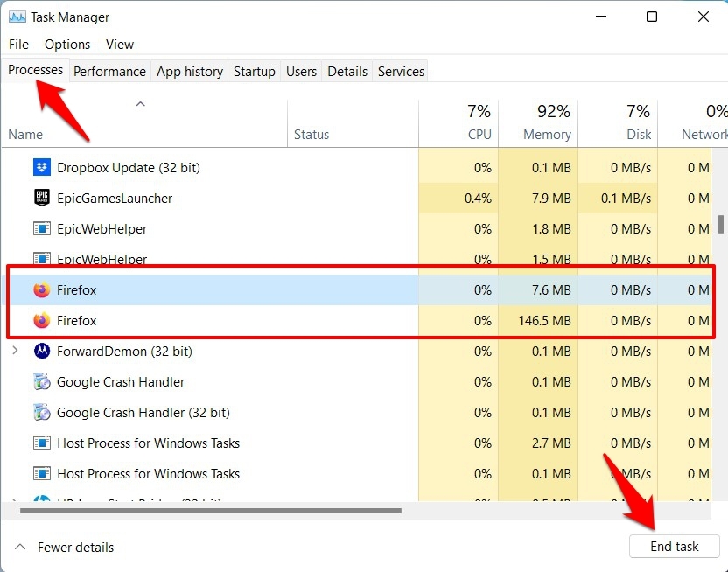
Task: Switch to the Performance tab
Action: coord(109,72)
